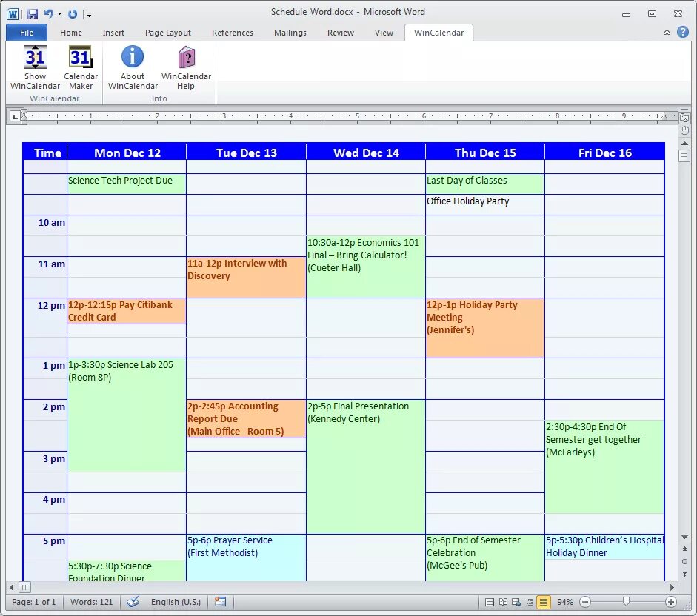This screenshot has height=616, width=697.
Task: Click the Redo icon in quick access toolbar
Action: pos(73,14)
